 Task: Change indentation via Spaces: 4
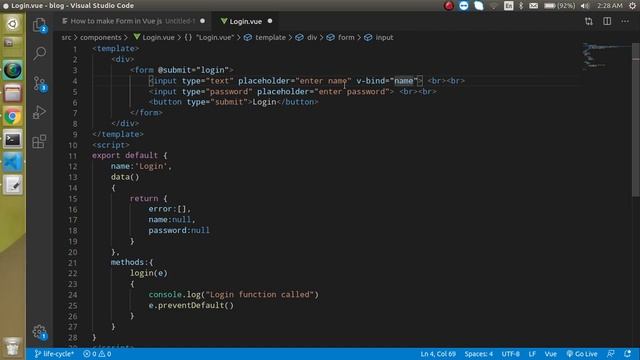tap(478, 354)
